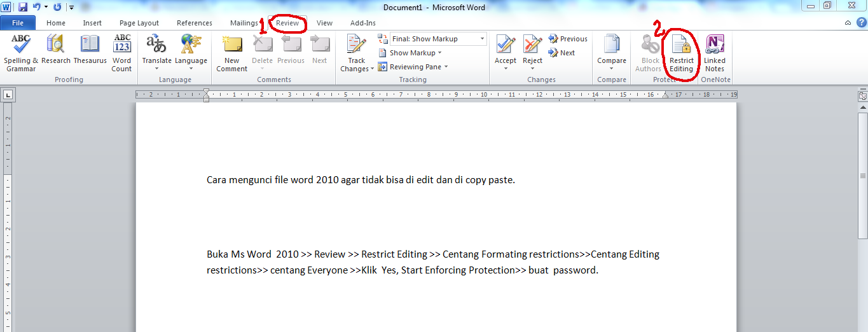Click the line starting 'Buka Ms Word 2010'
This screenshot has width=868, height=332.
pos(433,254)
